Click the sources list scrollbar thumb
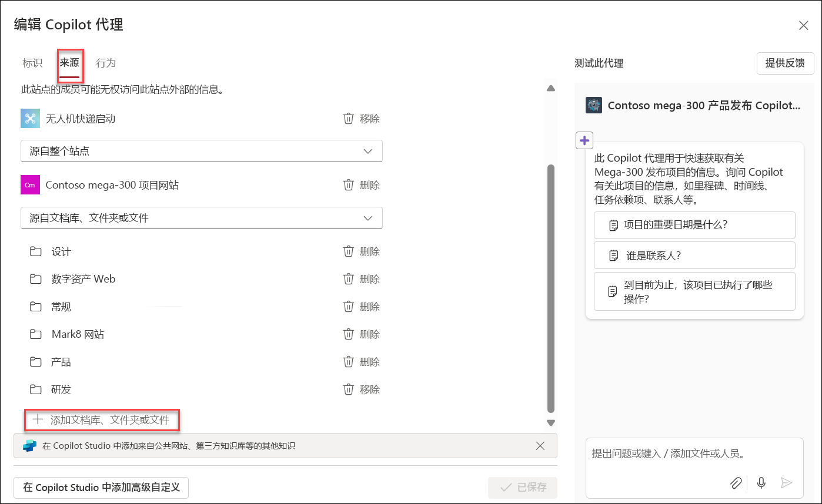Image resolution: width=822 pixels, height=504 pixels. coord(551,288)
